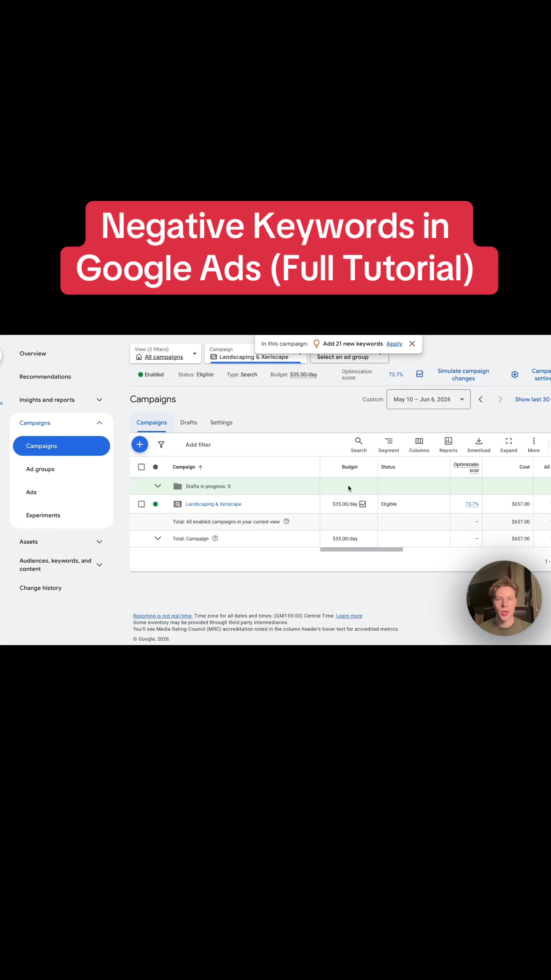Open Ads in sidebar

31,492
